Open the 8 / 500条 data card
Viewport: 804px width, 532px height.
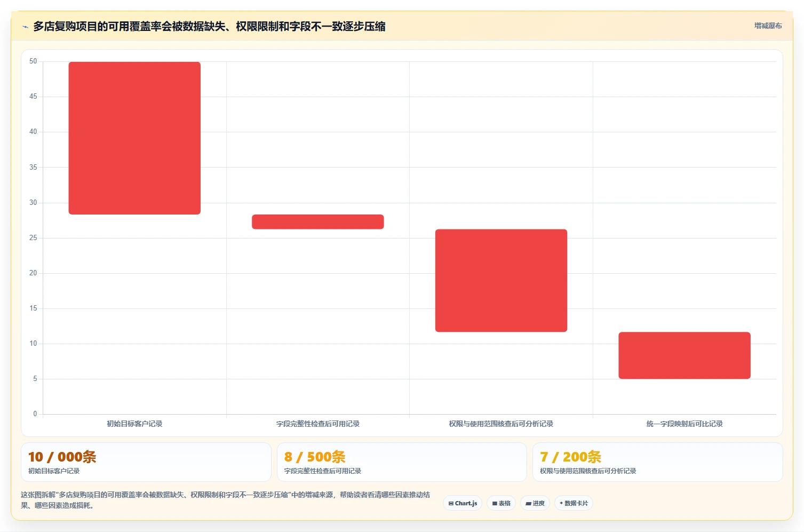click(x=402, y=462)
